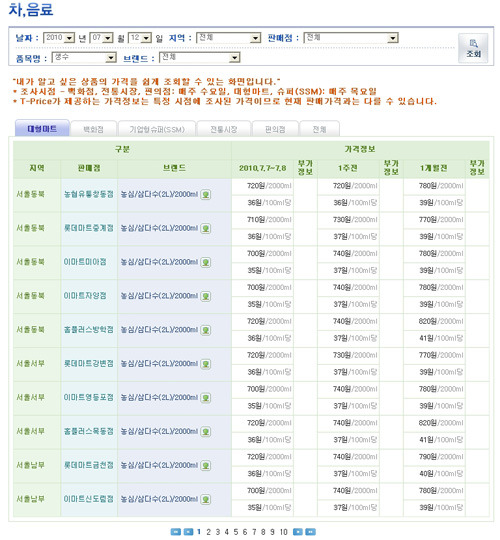This screenshot has height=540, width=500.
Task: Go to page 9 of results
Action: point(272,532)
